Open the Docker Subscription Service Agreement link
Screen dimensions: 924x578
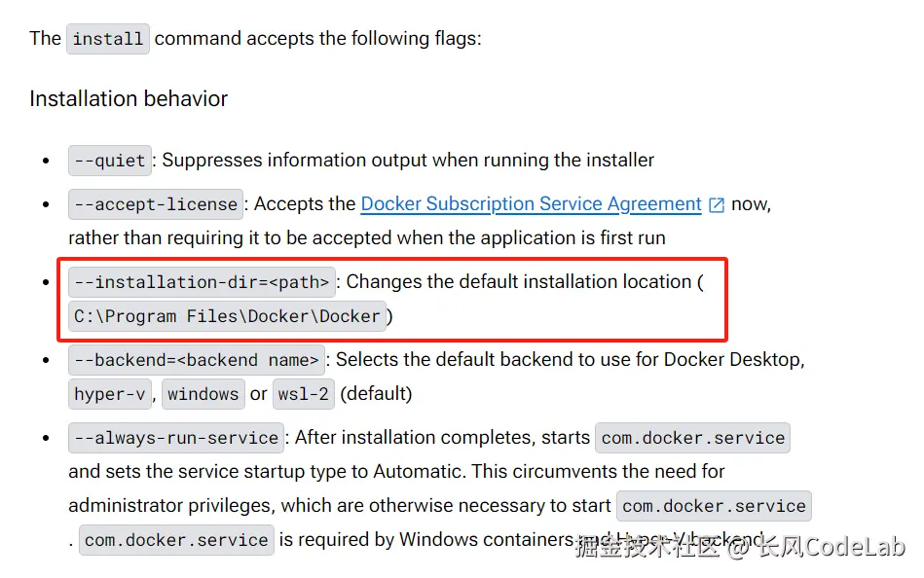[531, 204]
